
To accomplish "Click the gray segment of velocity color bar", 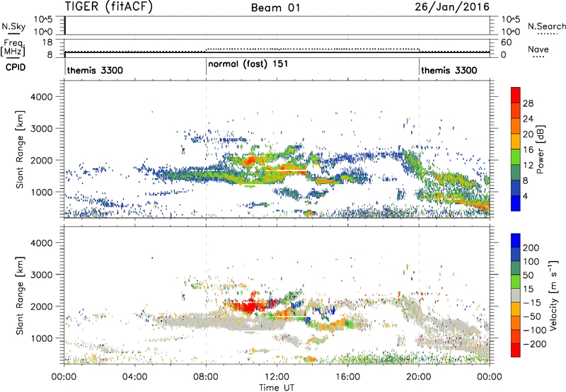I will click(516, 295).
